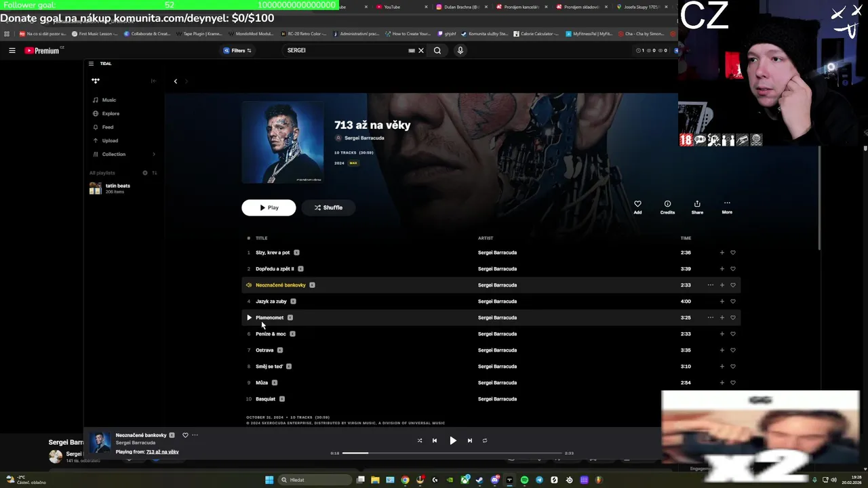Click now-playing album thumbnail in player

tap(100, 443)
